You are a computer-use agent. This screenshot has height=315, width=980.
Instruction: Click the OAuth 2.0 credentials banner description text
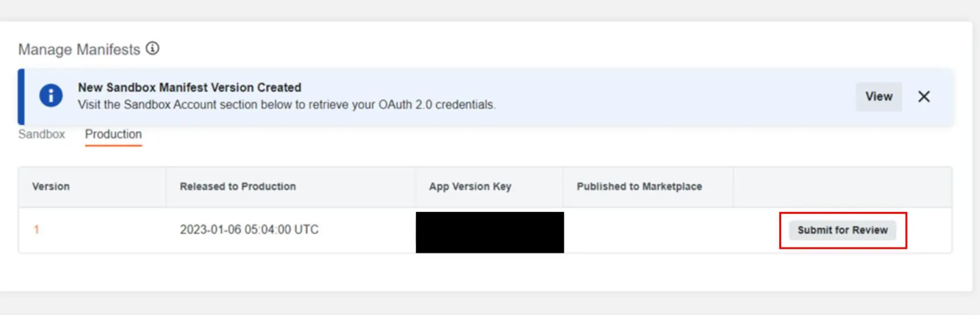287,105
